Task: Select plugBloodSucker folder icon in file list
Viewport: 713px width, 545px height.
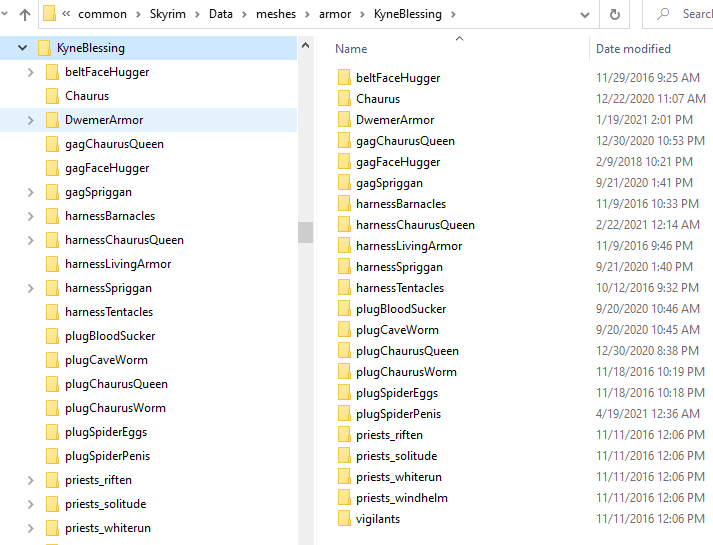Action: tap(344, 309)
